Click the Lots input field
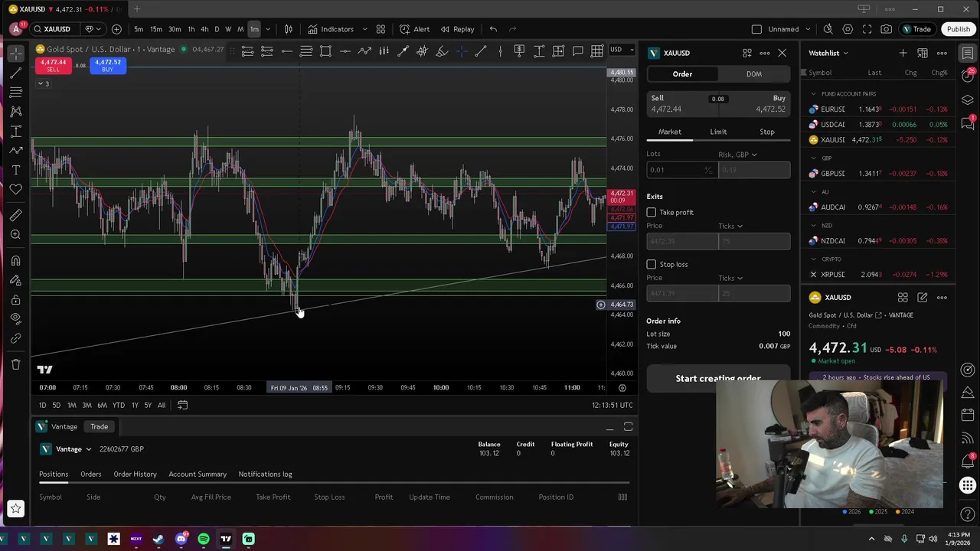 681,170
